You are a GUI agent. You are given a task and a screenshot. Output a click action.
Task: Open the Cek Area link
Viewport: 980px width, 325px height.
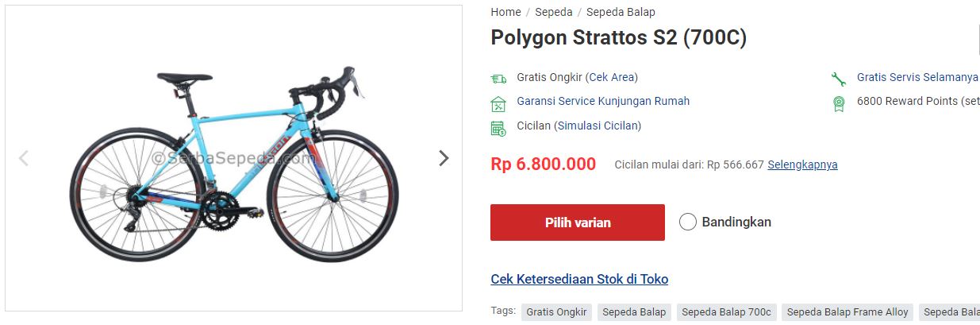tap(612, 77)
